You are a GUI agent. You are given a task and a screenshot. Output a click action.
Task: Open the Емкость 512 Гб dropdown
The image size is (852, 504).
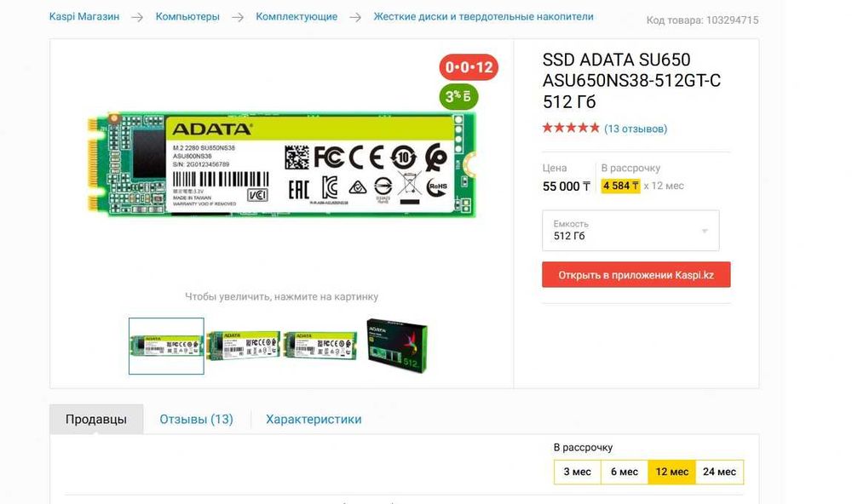click(630, 231)
